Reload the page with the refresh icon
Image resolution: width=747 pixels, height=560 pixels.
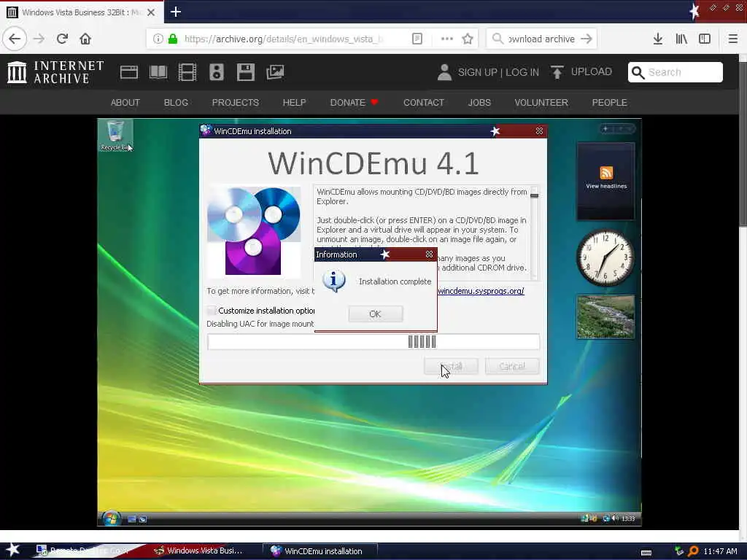(63, 39)
